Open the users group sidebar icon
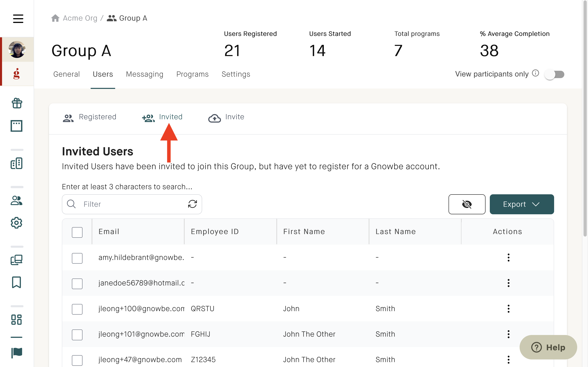Viewport: 588px width, 367px height. click(17, 200)
